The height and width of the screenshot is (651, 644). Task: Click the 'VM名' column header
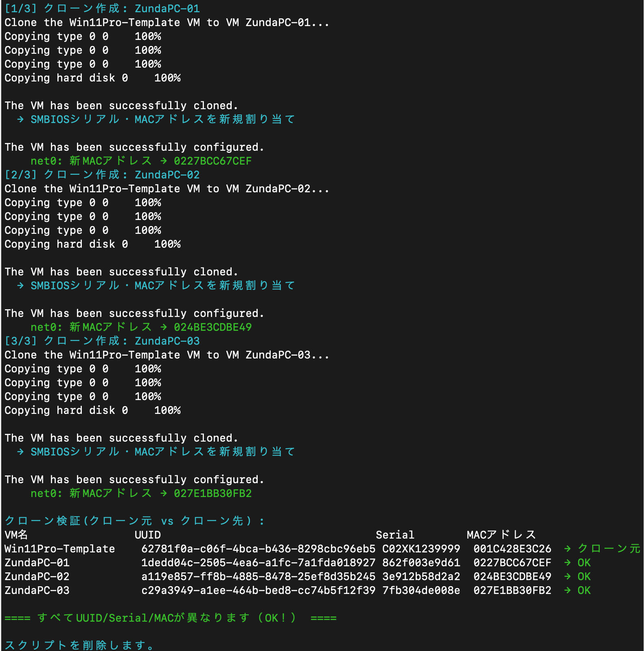[16, 535]
